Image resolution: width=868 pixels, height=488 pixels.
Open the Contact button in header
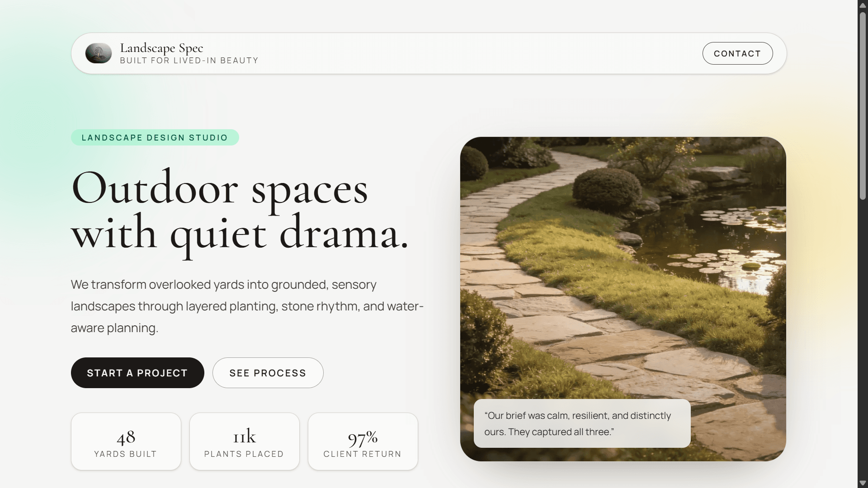(x=737, y=53)
